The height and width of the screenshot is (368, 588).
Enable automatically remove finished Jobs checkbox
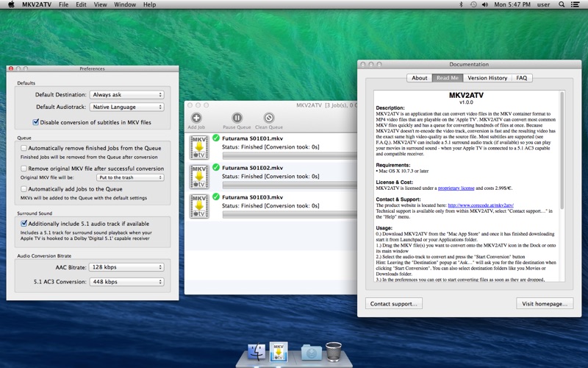(x=24, y=148)
